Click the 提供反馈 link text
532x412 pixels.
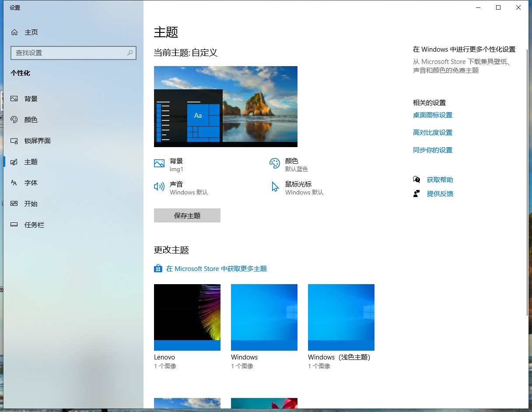[440, 194]
